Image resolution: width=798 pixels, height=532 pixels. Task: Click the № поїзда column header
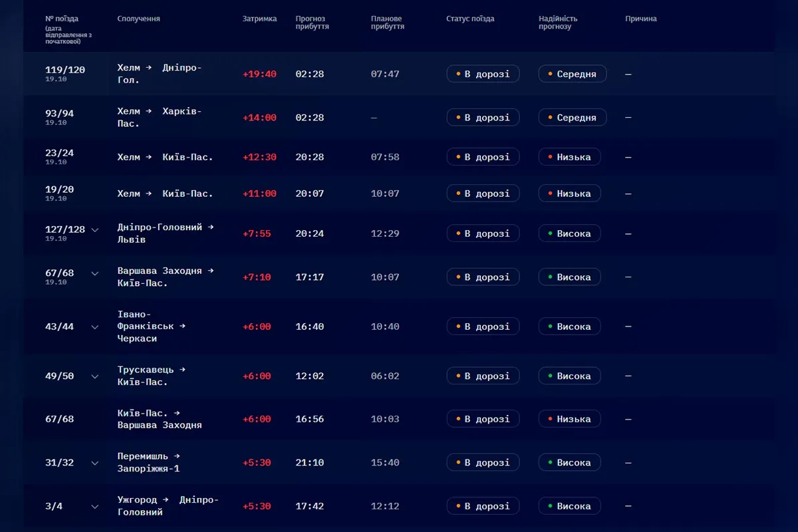click(x=62, y=19)
